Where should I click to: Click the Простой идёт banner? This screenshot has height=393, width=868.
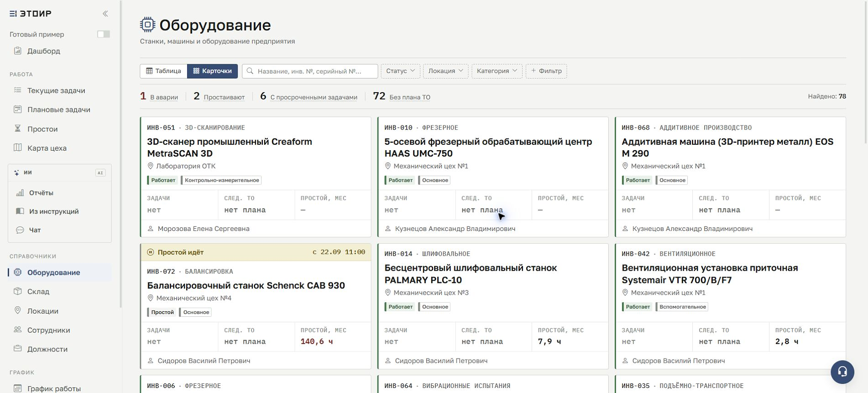pyautogui.click(x=256, y=252)
